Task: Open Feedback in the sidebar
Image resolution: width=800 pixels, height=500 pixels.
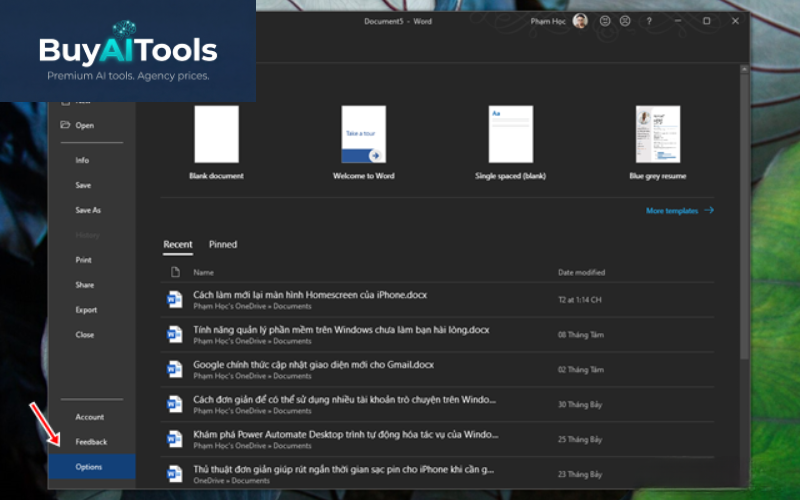Action: pyautogui.click(x=91, y=442)
